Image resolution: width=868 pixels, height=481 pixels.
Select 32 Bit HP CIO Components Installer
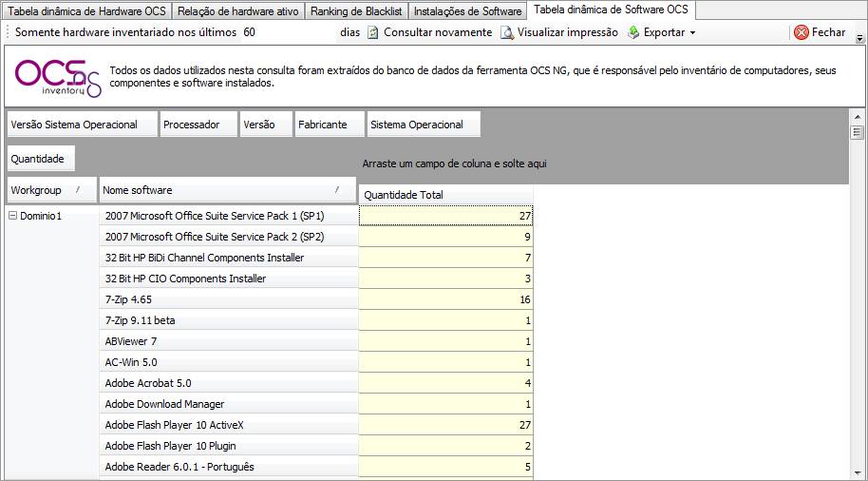(x=229, y=279)
